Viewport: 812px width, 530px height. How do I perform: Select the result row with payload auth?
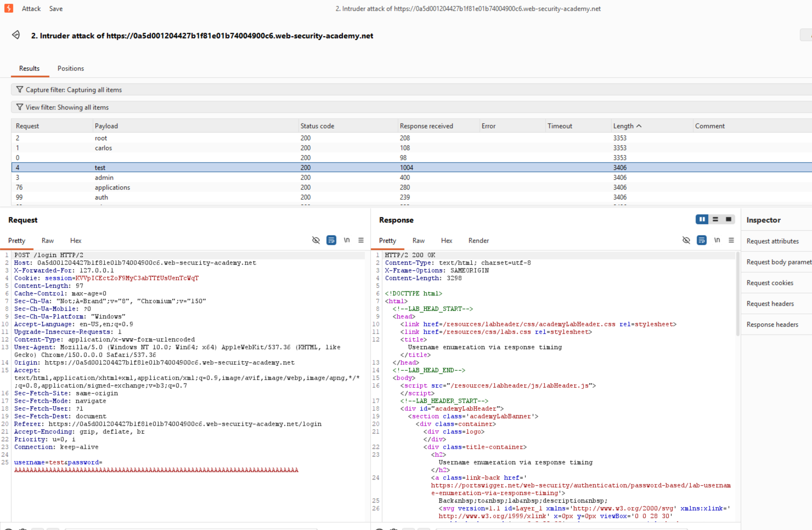point(411,197)
